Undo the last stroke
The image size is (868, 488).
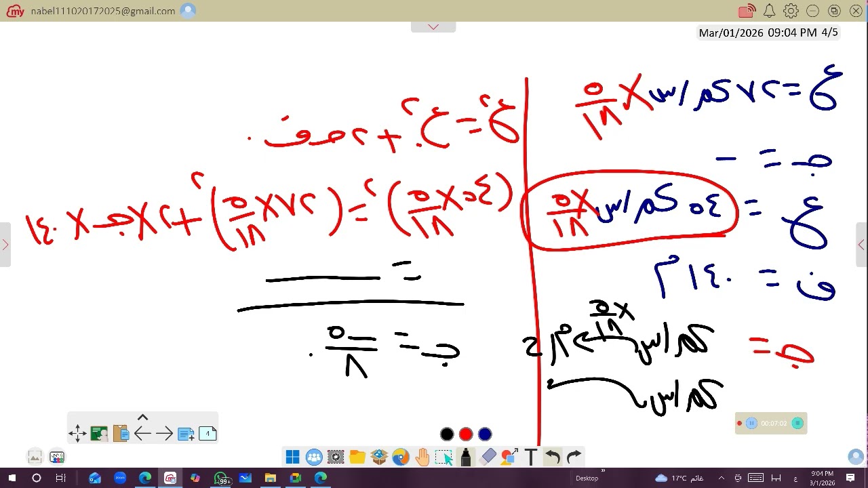553,457
